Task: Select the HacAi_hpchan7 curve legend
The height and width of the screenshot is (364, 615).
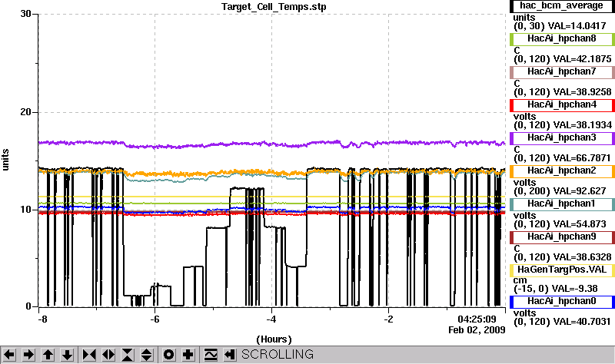Action: (x=562, y=71)
